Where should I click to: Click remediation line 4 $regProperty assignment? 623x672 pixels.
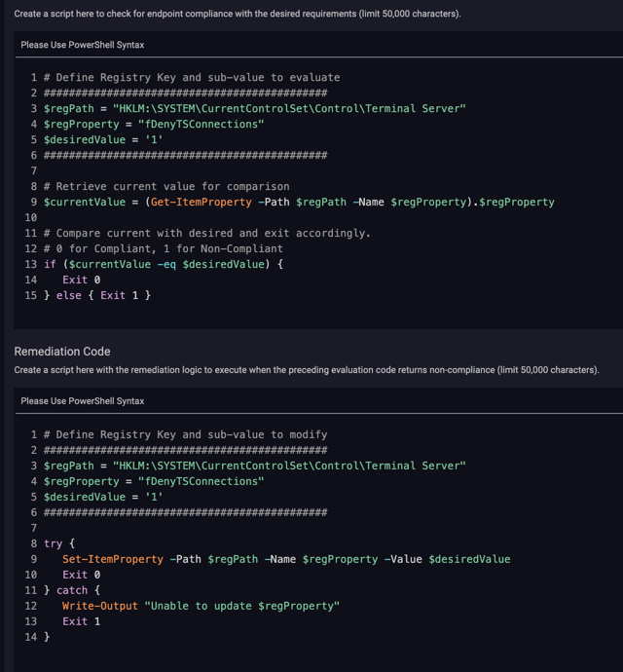[154, 481]
